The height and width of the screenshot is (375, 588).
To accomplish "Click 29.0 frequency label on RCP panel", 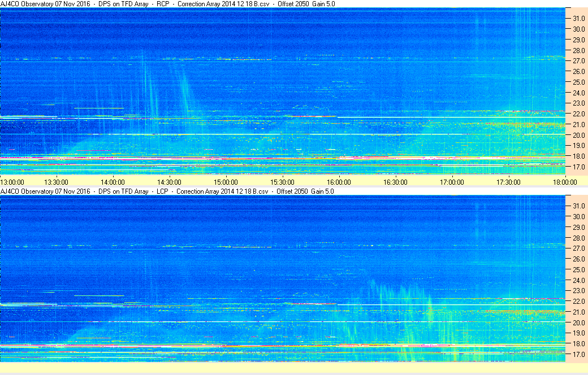I will 578,40.
